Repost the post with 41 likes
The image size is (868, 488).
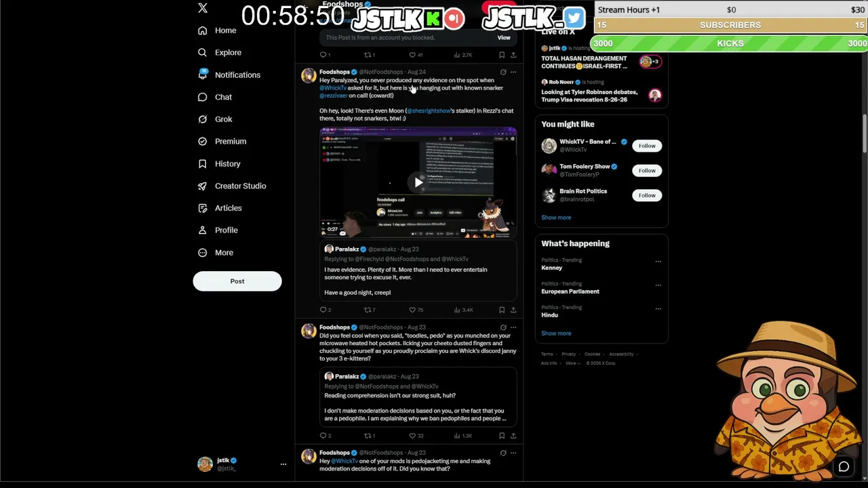pos(368,55)
